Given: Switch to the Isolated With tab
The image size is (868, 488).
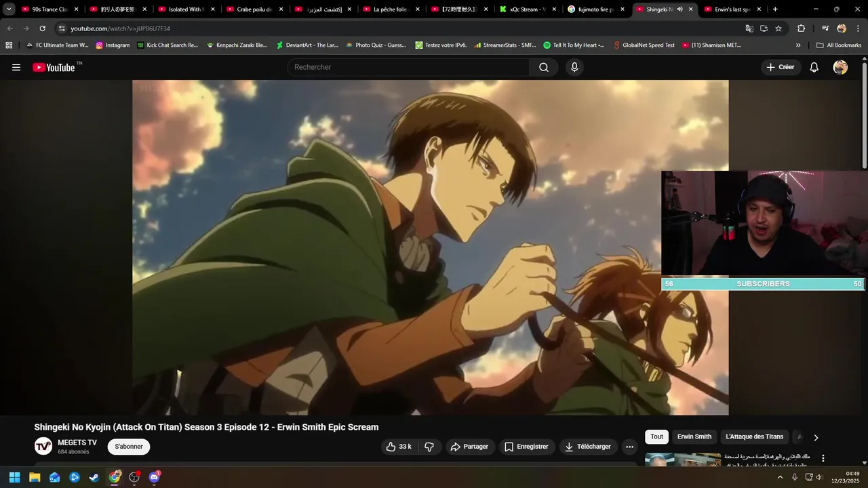Looking at the screenshot, I should (x=186, y=9).
